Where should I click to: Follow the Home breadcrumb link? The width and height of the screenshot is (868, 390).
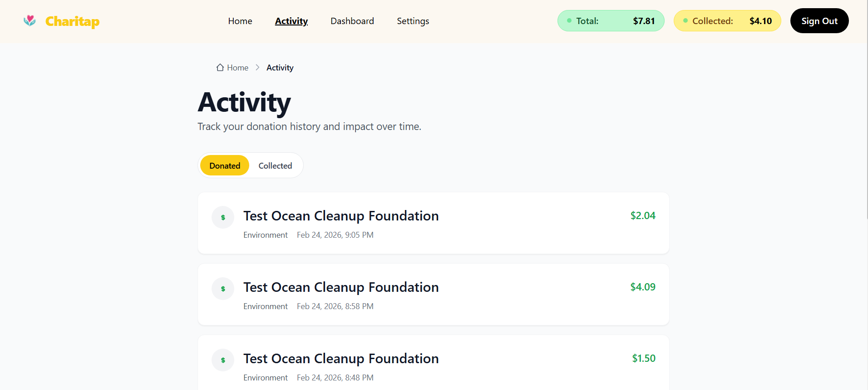click(x=237, y=68)
